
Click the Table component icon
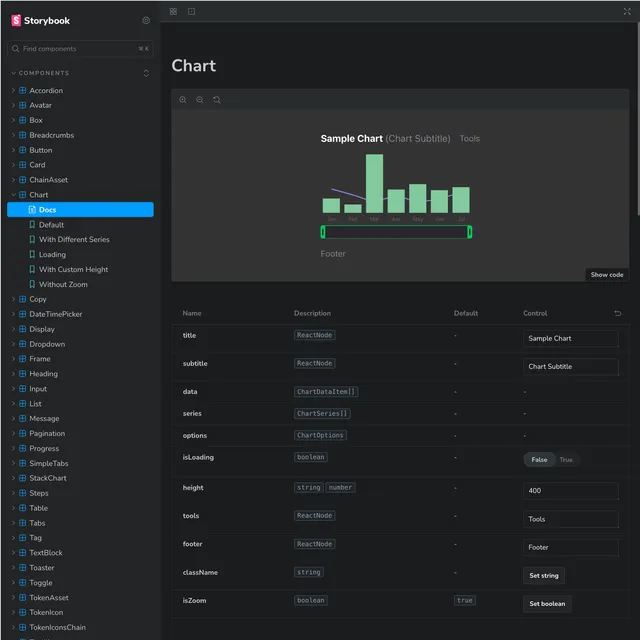coord(22,508)
